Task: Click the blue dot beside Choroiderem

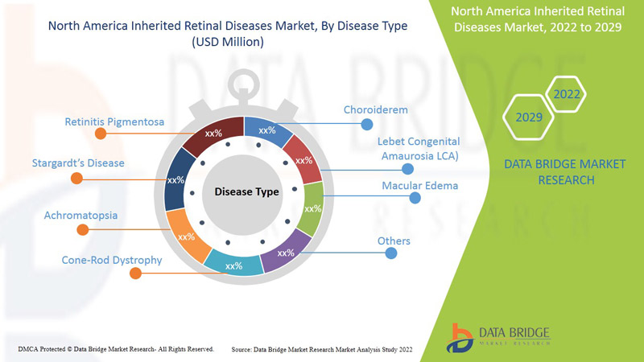Action: (x=367, y=124)
